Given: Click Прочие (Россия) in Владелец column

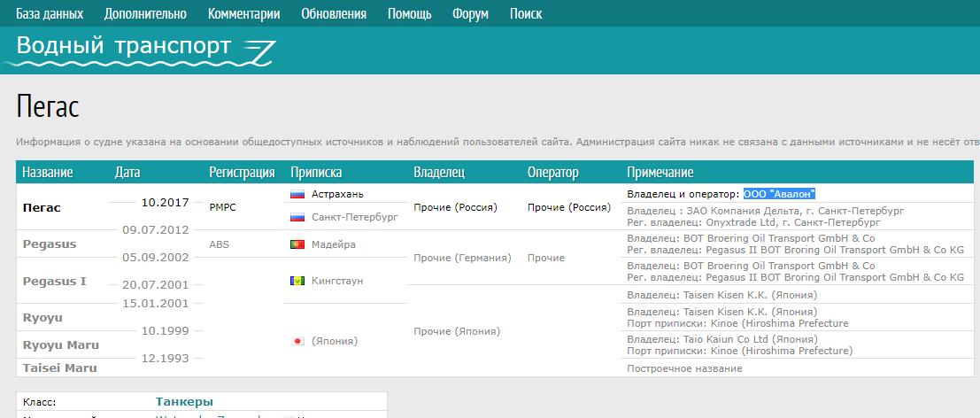Looking at the screenshot, I should click(456, 207).
